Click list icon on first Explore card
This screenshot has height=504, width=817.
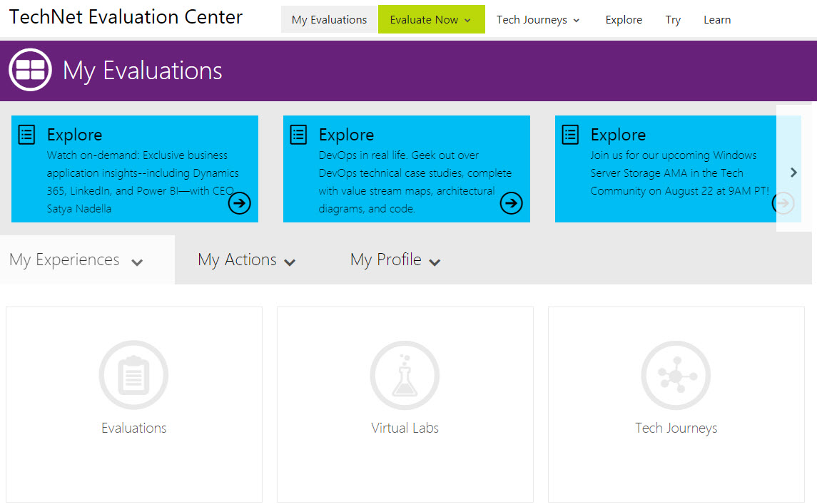[x=26, y=135]
